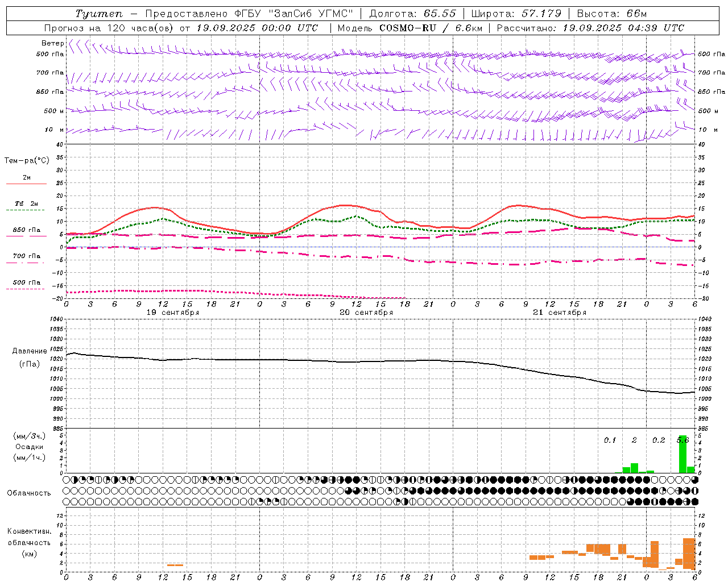This screenshot has width=728, height=582.
Task: Click the '0.1' precipitation total value
Action: click(x=610, y=440)
